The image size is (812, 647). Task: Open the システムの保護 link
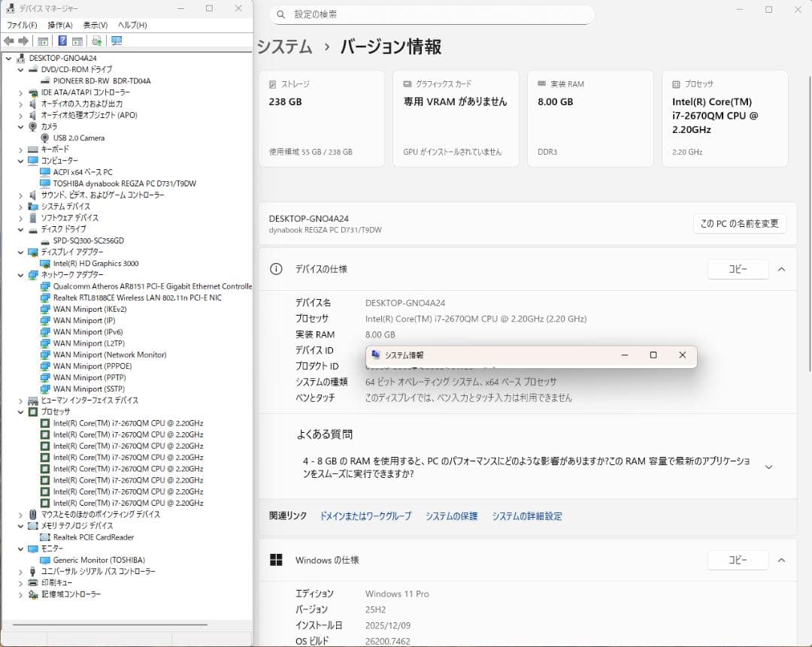pyautogui.click(x=450, y=516)
